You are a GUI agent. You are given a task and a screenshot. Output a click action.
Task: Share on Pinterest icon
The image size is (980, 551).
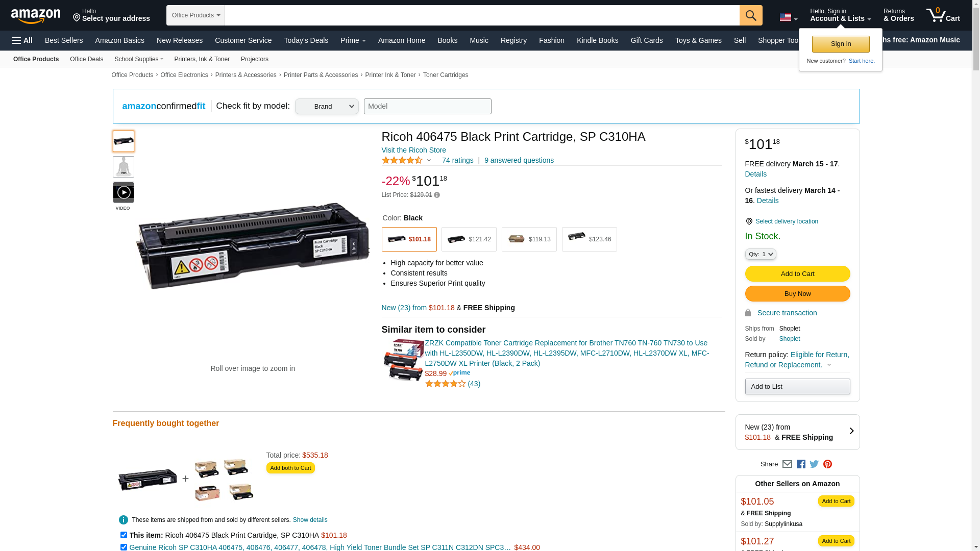pos(827,464)
